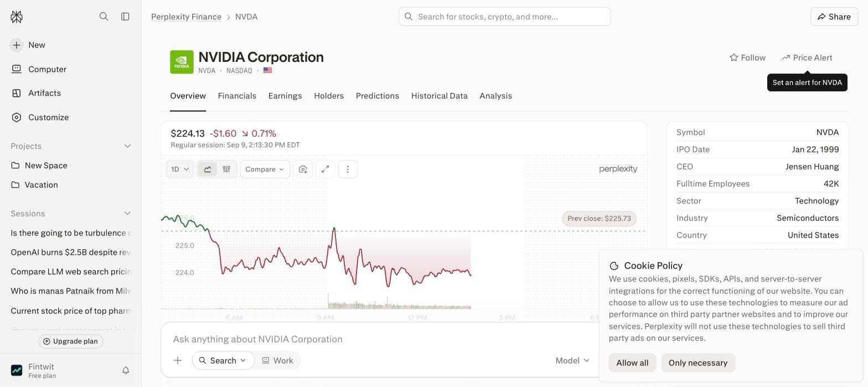Focus the stocks and crypto search field
868x387 pixels.
click(504, 17)
